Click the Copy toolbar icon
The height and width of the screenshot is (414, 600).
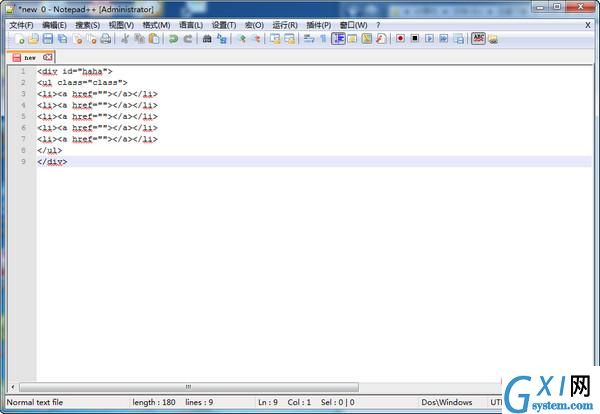(x=139, y=39)
